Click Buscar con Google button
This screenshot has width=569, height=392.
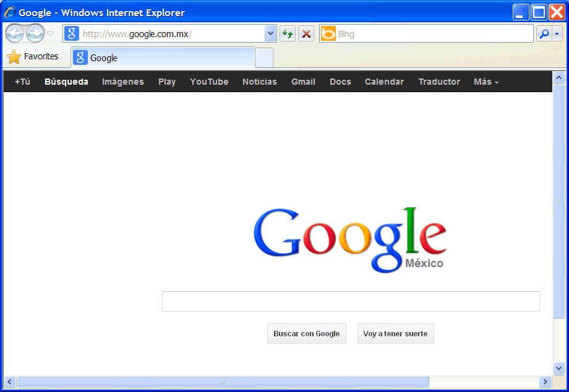tap(307, 333)
